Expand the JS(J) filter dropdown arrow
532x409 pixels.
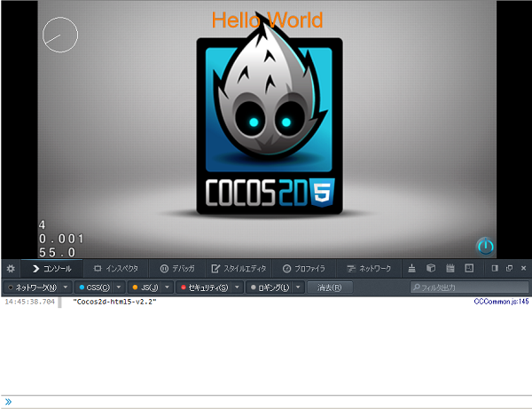(x=168, y=287)
